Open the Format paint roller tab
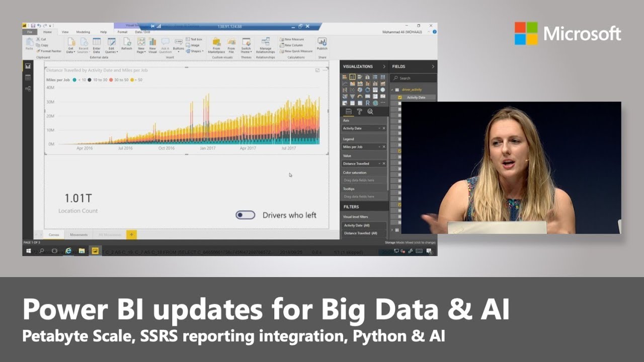The width and height of the screenshot is (644, 362). pos(359,112)
